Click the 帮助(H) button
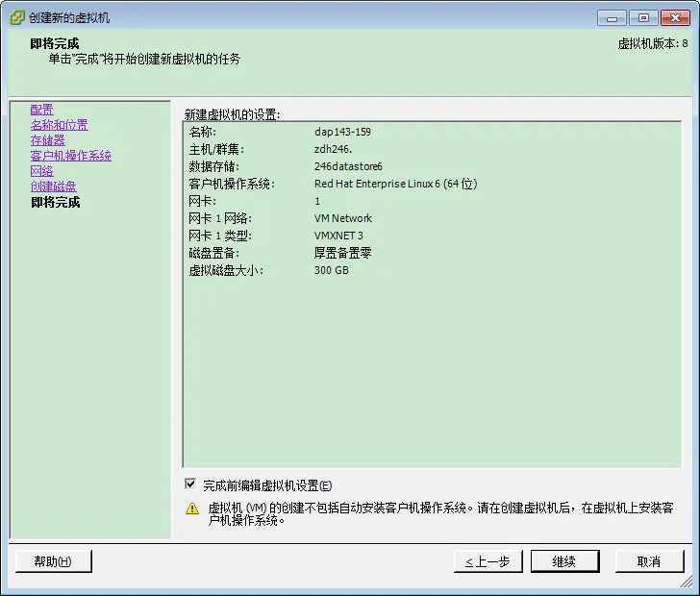The height and width of the screenshot is (596, 700). pyautogui.click(x=54, y=561)
